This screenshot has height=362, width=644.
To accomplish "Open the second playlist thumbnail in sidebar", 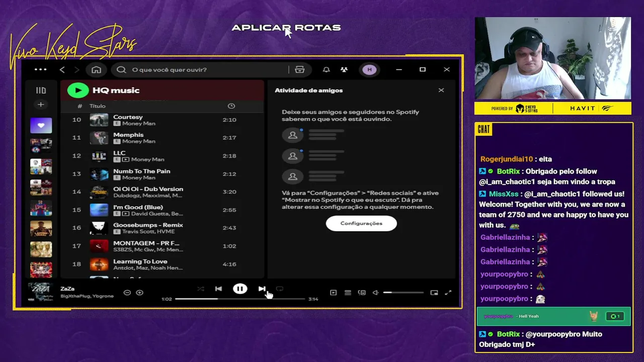I will [41, 146].
